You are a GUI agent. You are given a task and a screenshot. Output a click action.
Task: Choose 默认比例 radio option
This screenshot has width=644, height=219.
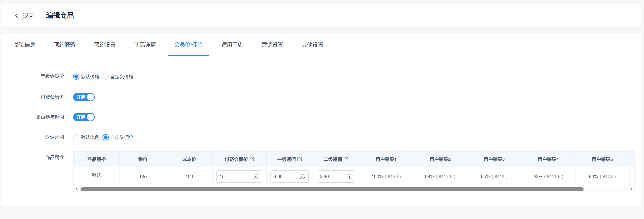point(76,137)
